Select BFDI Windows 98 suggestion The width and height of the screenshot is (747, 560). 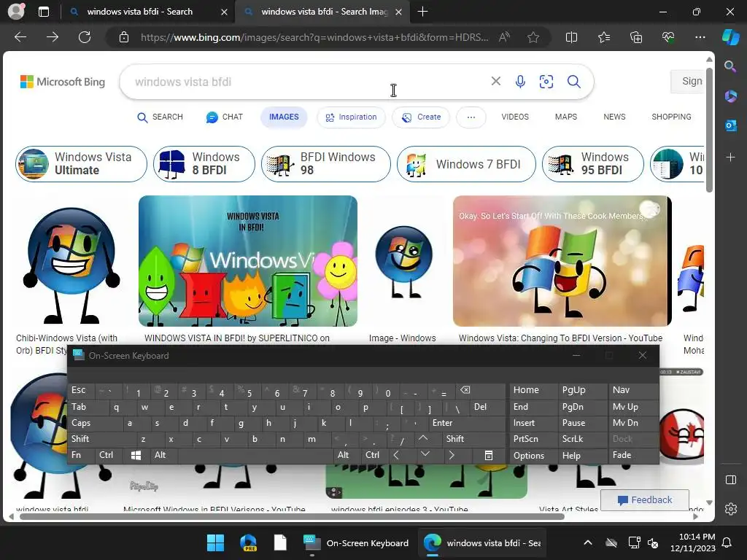click(326, 164)
